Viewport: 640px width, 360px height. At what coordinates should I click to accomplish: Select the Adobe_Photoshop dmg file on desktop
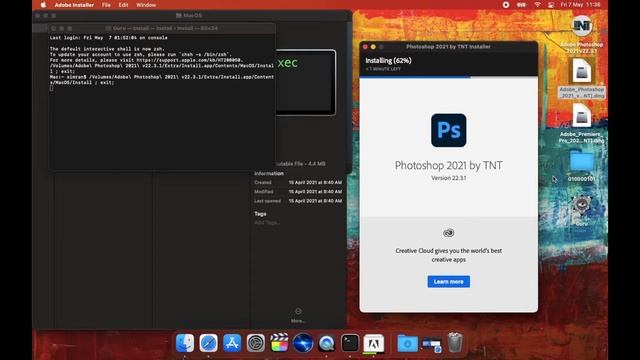(582, 78)
